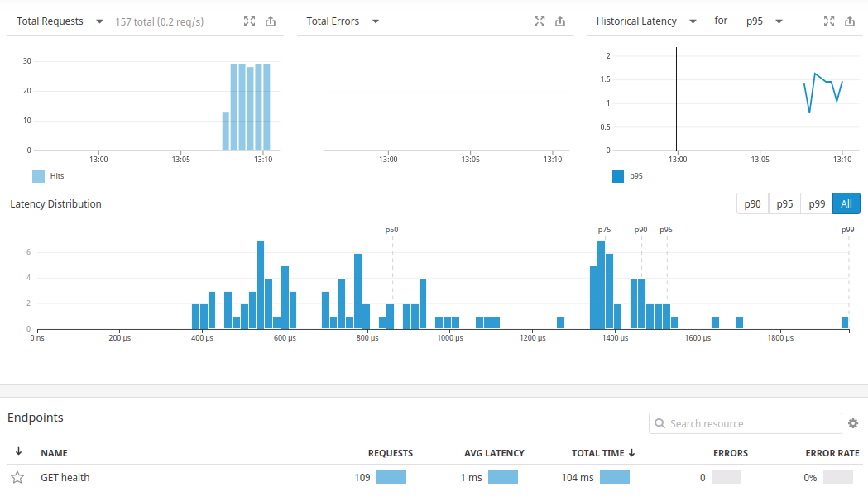Image resolution: width=868 pixels, height=501 pixels.
Task: Click the Latency Distribution heading
Action: coord(55,203)
